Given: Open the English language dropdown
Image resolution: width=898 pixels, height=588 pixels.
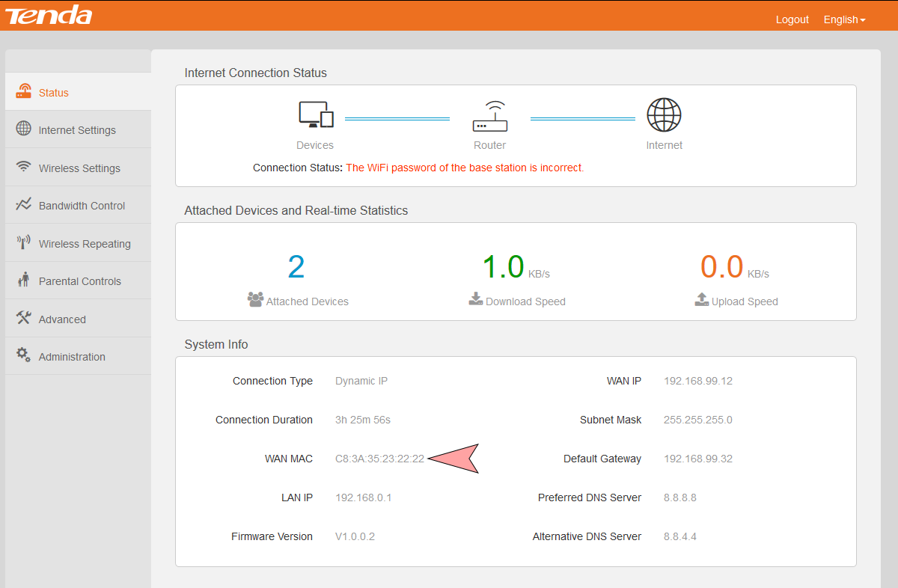Looking at the screenshot, I should click(844, 19).
